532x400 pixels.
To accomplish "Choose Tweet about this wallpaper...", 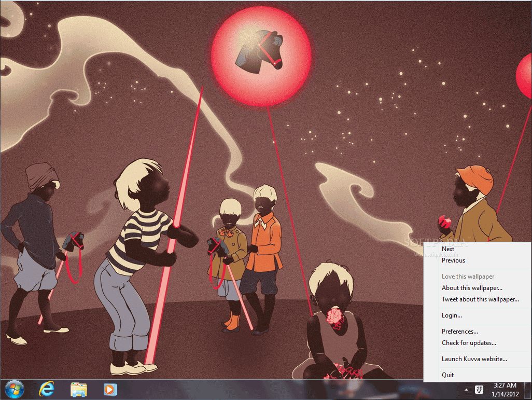I will pyautogui.click(x=478, y=299).
